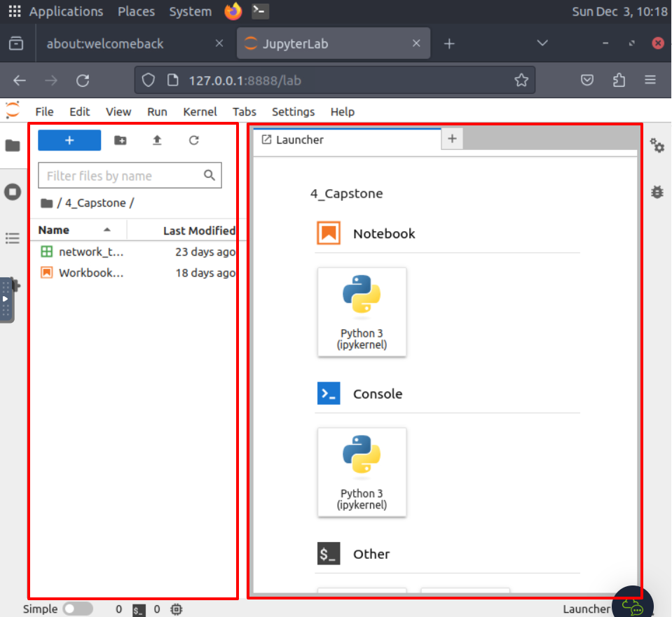Open the Kernel menu
Viewport: 672px width, 617px height.
[x=200, y=112]
